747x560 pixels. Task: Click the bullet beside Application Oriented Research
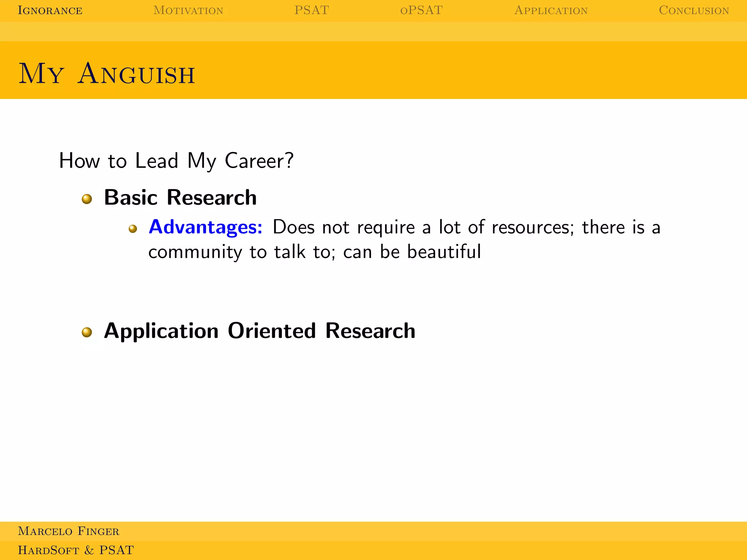[87, 332]
